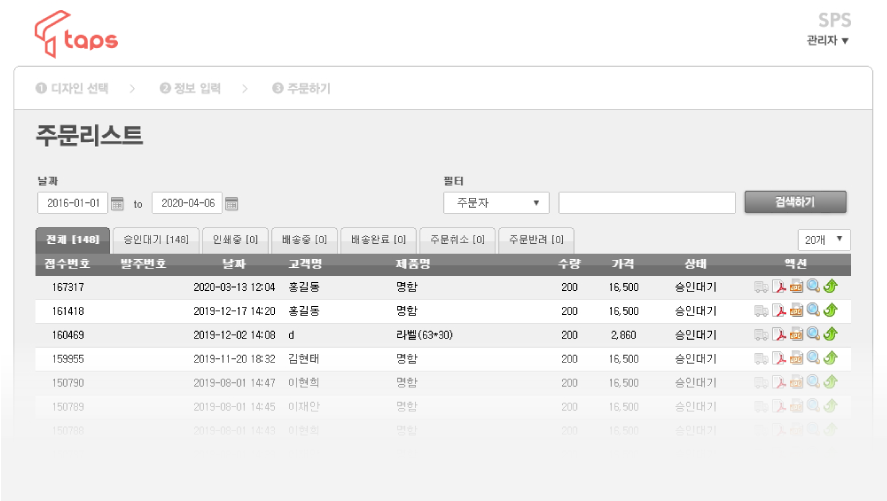Click the 발주번호 column header
The height and width of the screenshot is (501, 887).
143,264
